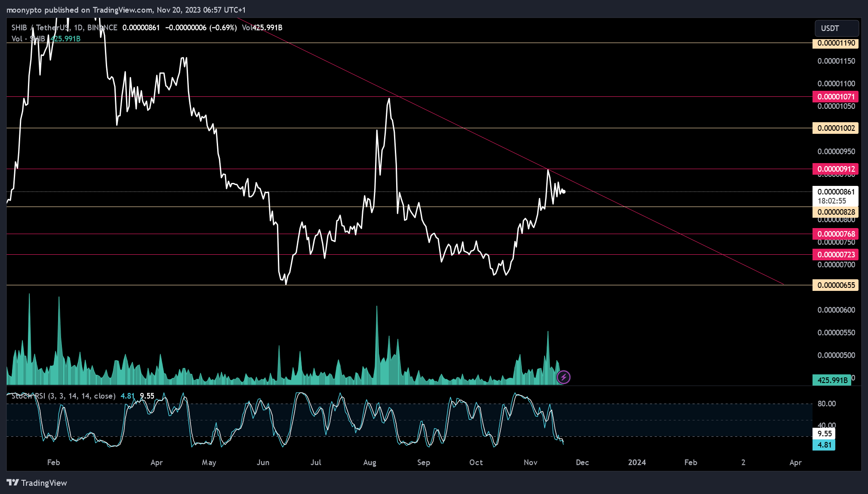Click the 0.00000600 price scale tick
868x494 pixels.
click(836, 310)
